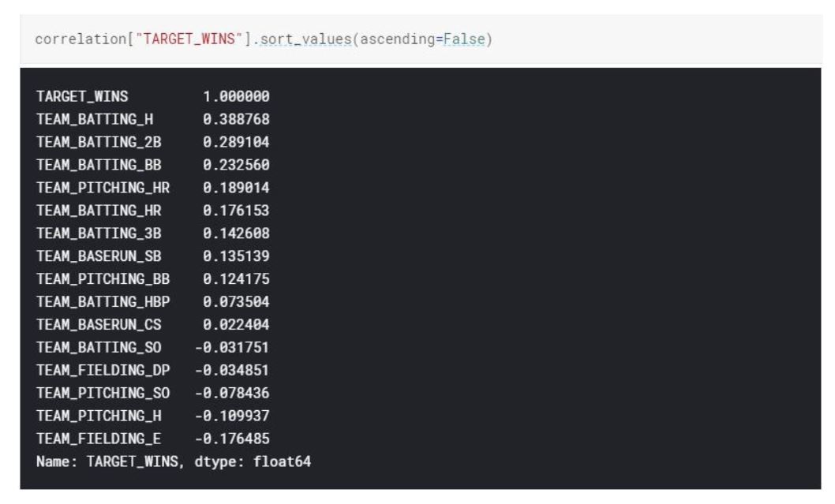Click the TEAM_FIELDING_DP row label
This screenshot has width=835, height=504.
tap(103, 371)
